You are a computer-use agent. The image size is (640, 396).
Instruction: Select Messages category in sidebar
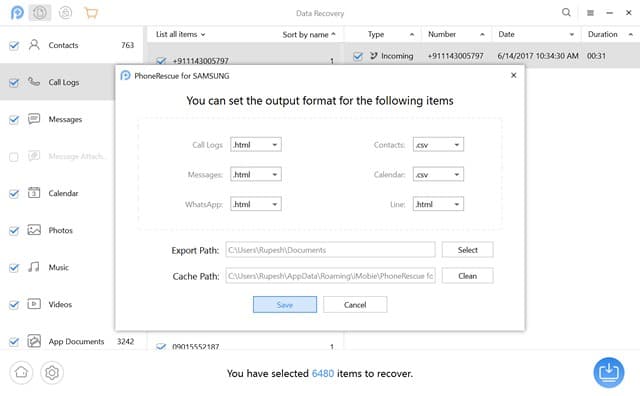pos(57,119)
